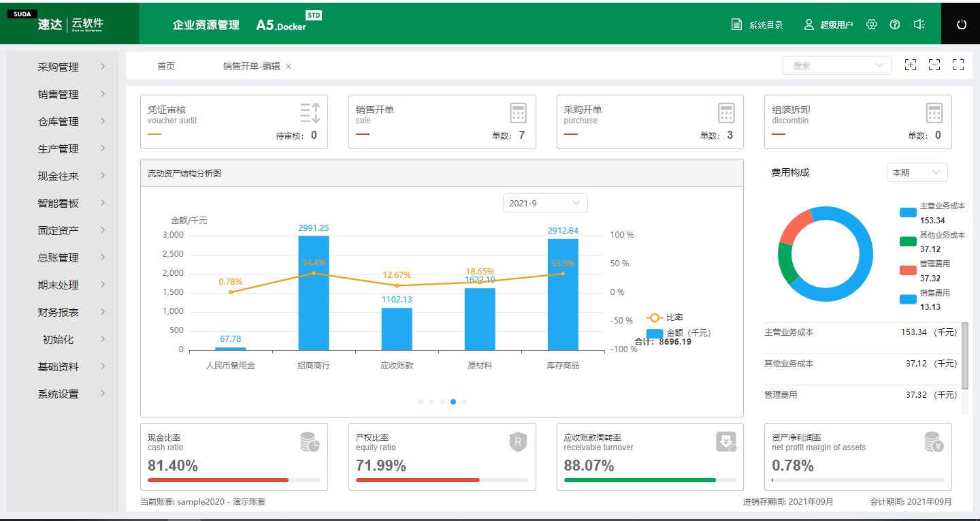Click the net profit margin coins icon
This screenshot has width=980, height=521.
click(x=934, y=442)
